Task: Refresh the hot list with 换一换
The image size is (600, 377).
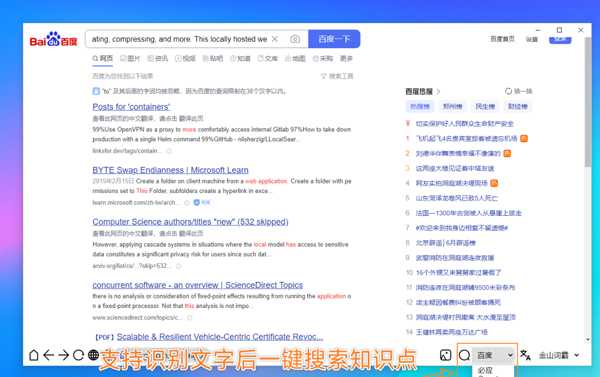Action: pyautogui.click(x=518, y=91)
